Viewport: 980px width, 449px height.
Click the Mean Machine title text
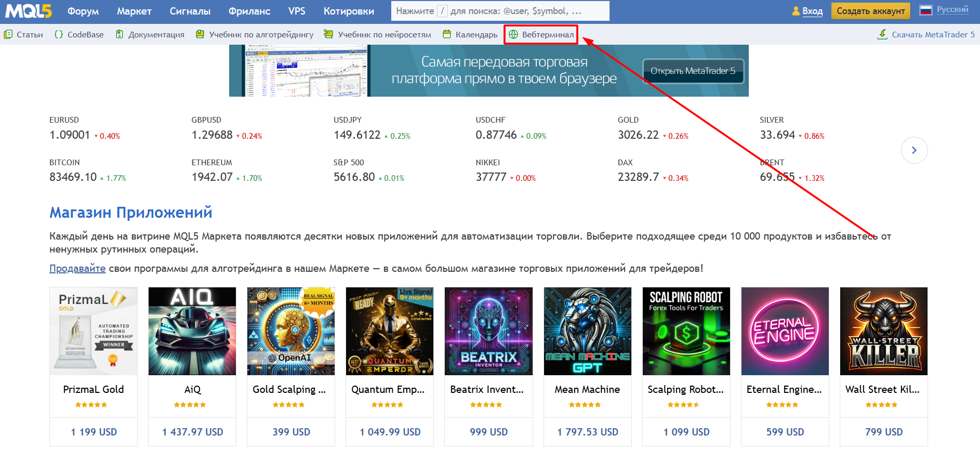pyautogui.click(x=587, y=389)
